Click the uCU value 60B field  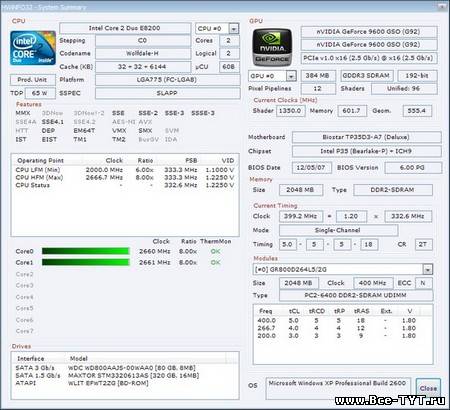coord(229,67)
